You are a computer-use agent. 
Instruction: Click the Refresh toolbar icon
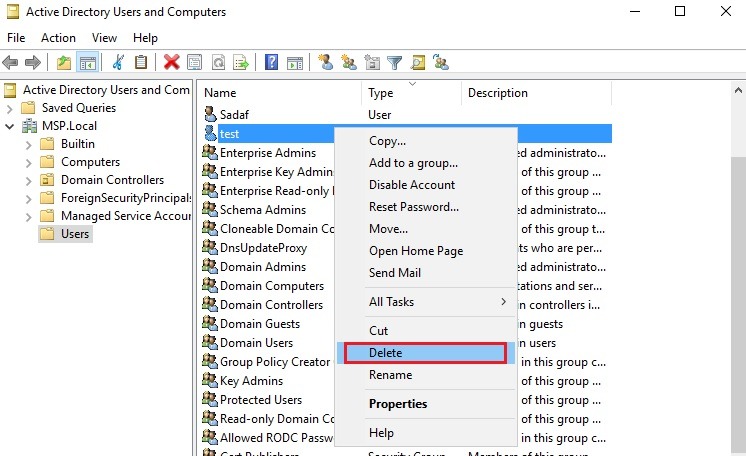218,62
